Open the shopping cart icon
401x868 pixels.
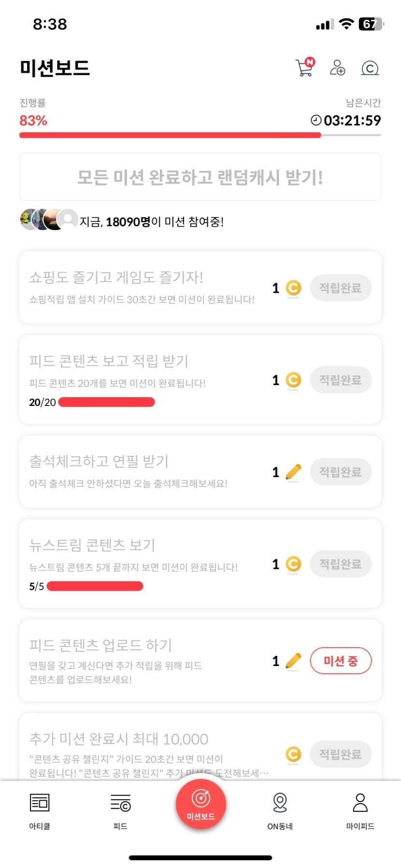point(304,68)
